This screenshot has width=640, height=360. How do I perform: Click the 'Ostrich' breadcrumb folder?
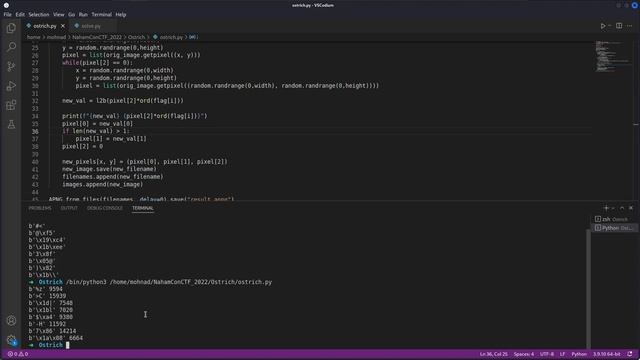coord(136,37)
